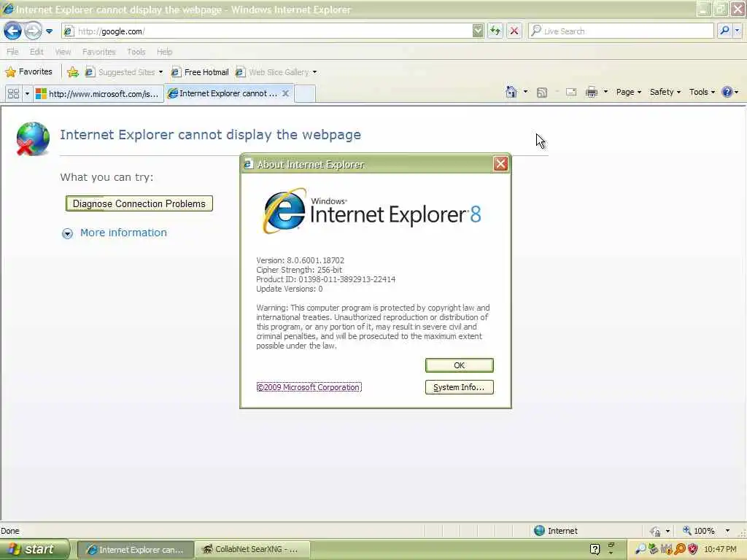Open the Edit menu
Image resolution: width=747 pixels, height=560 pixels.
pyautogui.click(x=36, y=52)
